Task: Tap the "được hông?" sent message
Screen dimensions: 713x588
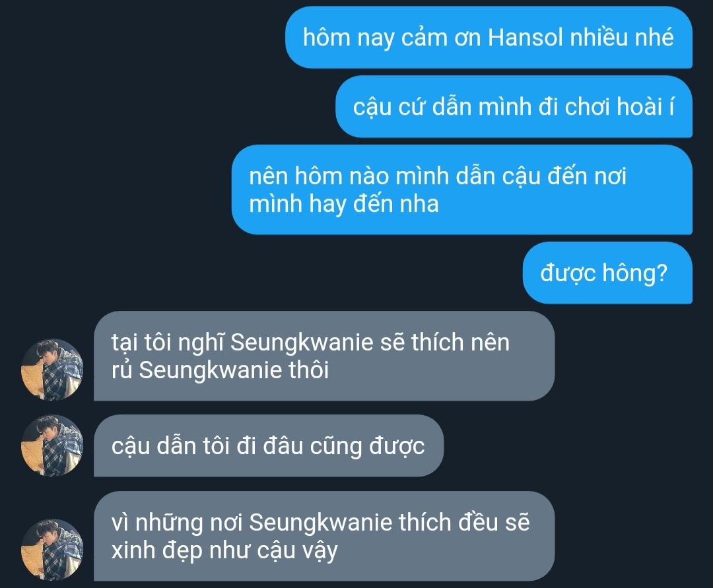Action: (607, 273)
